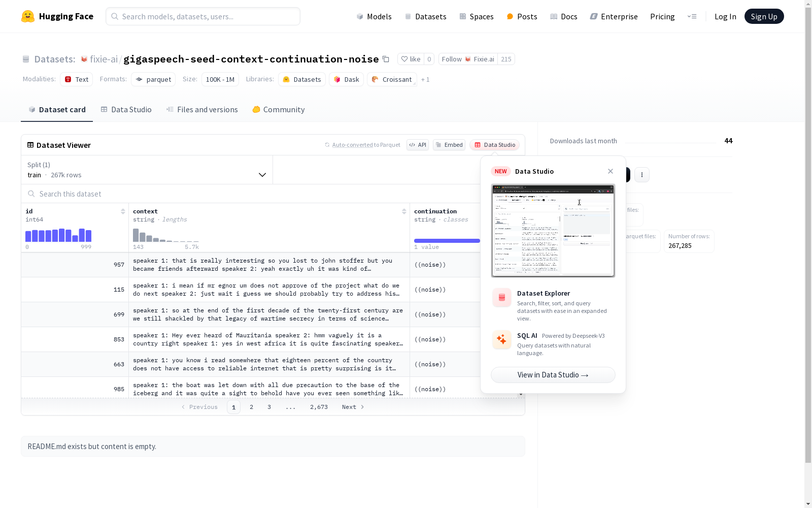Screen dimensions: 812x508
Task: Click the context lengths histogram
Action: pyautogui.click(x=166, y=235)
